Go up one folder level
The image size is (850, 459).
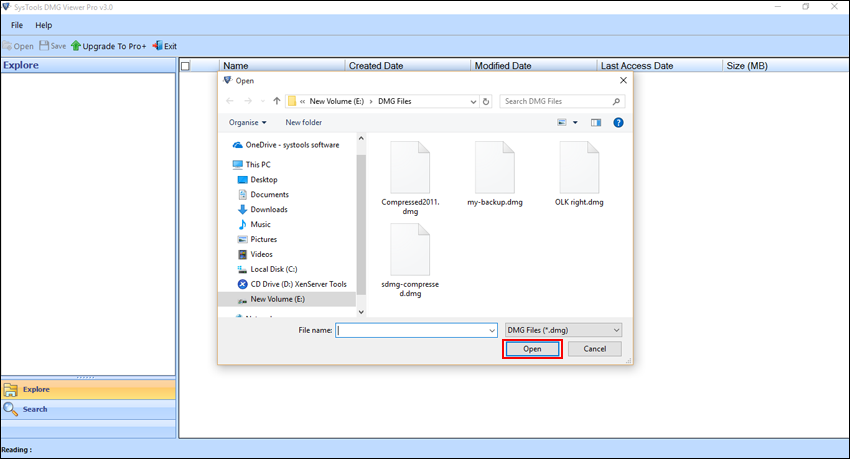[x=277, y=101]
